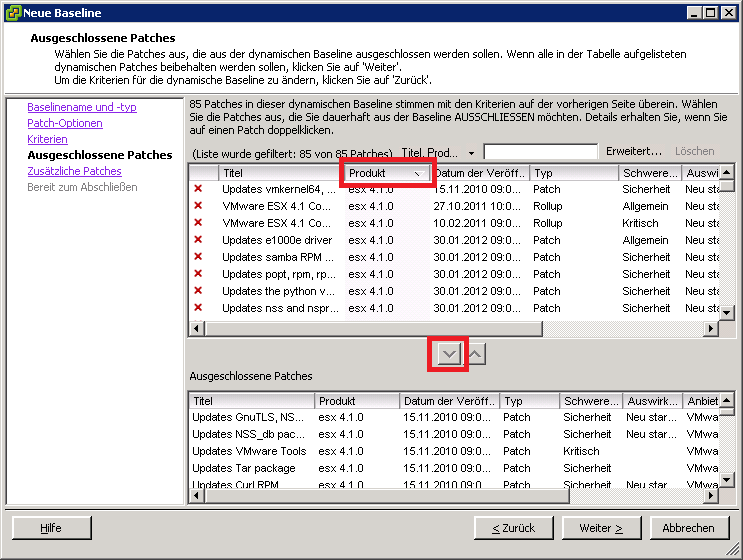
Task: Click into the patch filter text field
Action: [x=540, y=152]
